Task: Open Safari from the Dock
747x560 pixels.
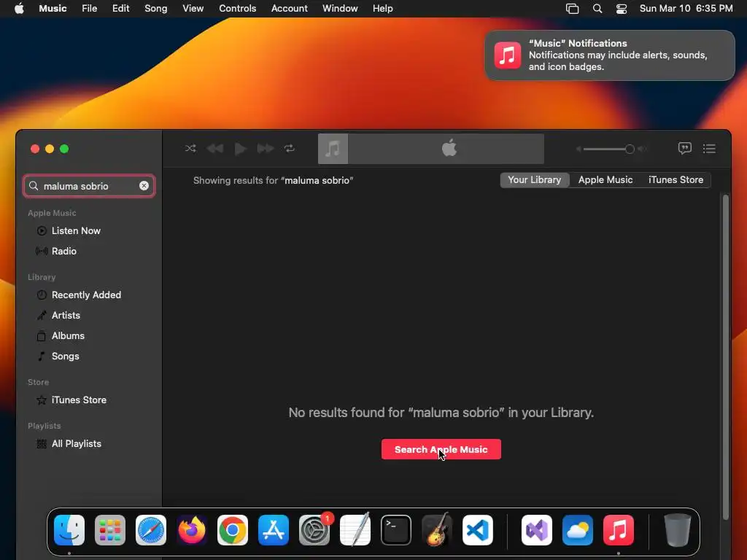Action: tap(151, 530)
